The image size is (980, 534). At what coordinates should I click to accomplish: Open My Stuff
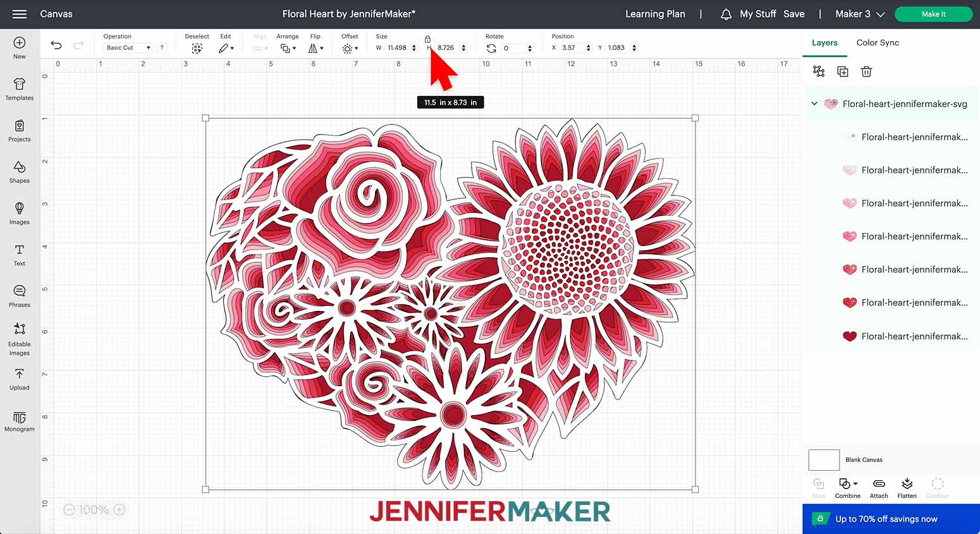point(758,14)
